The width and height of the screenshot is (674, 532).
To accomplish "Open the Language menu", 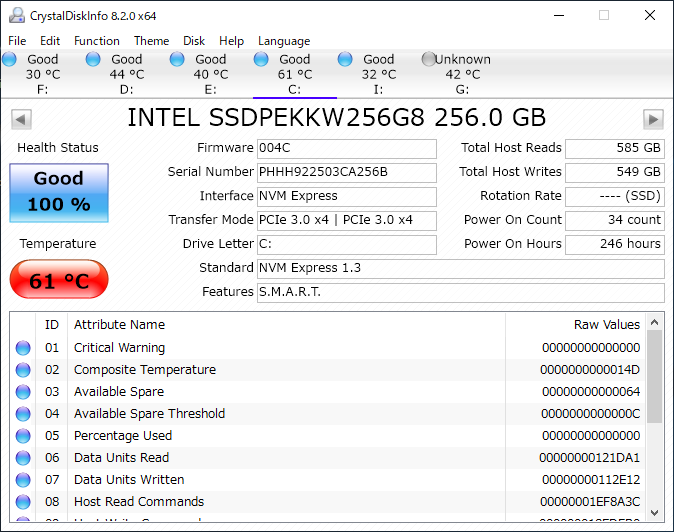I will [284, 41].
